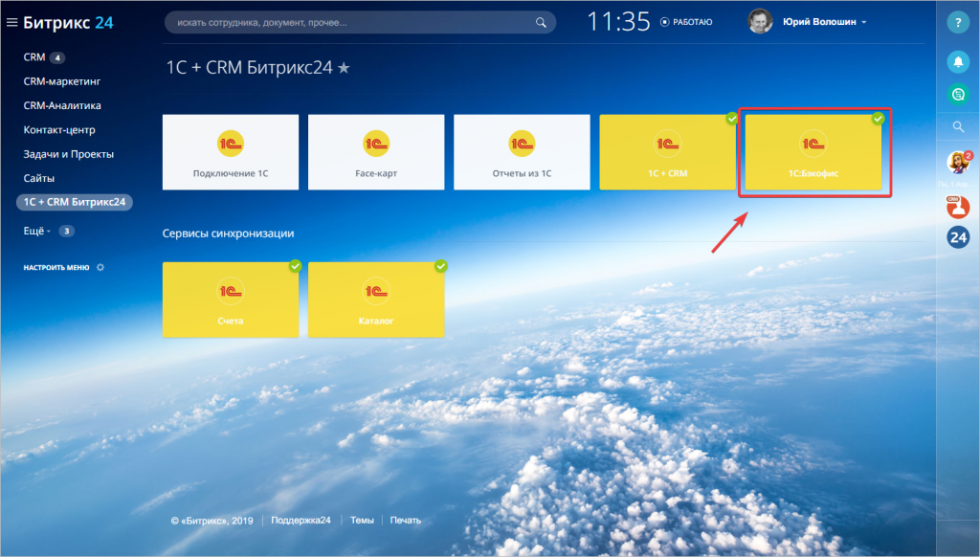Click green checkmark on Счета tile
Viewport: 980px width, 557px height.
(295, 266)
